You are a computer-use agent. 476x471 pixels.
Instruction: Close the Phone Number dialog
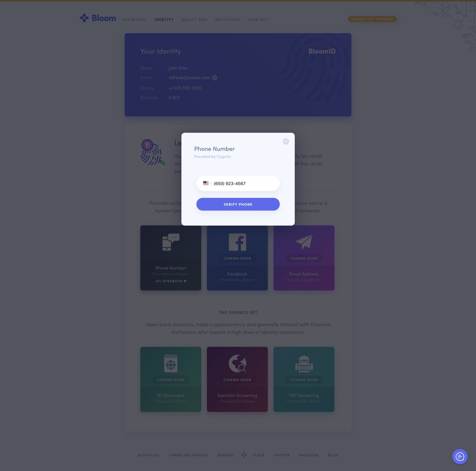point(286,142)
